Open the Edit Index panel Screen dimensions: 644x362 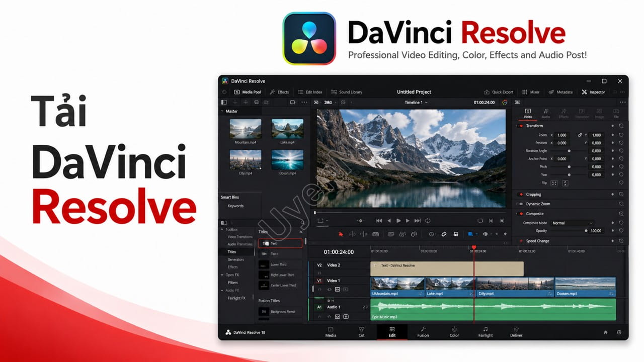(x=310, y=92)
